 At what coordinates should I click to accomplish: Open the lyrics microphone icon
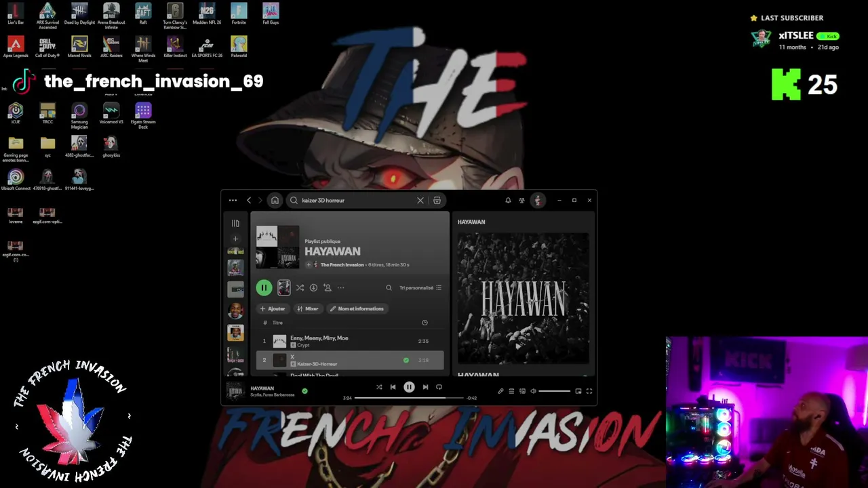tap(500, 391)
